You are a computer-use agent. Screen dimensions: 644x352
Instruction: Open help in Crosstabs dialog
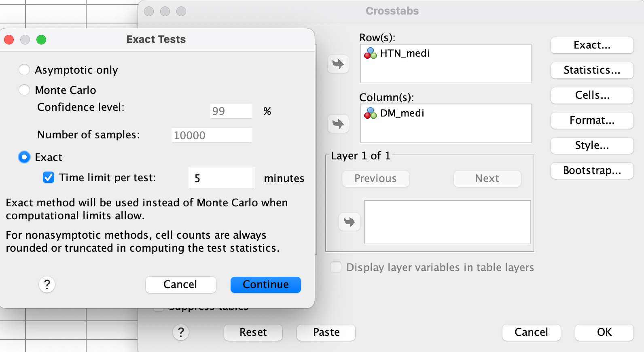click(181, 332)
